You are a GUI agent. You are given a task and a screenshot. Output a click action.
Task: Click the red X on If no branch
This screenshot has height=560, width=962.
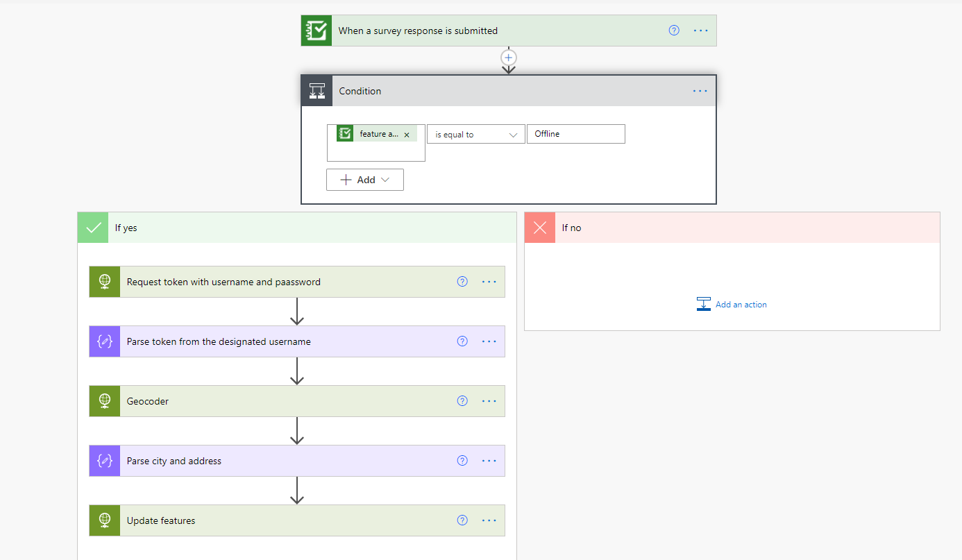point(540,227)
